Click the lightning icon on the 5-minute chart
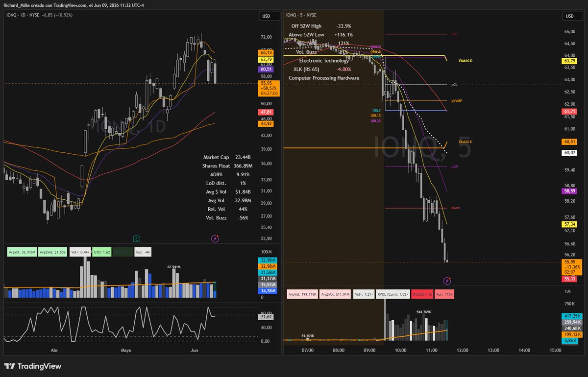The width and height of the screenshot is (588, 377). pos(447,281)
